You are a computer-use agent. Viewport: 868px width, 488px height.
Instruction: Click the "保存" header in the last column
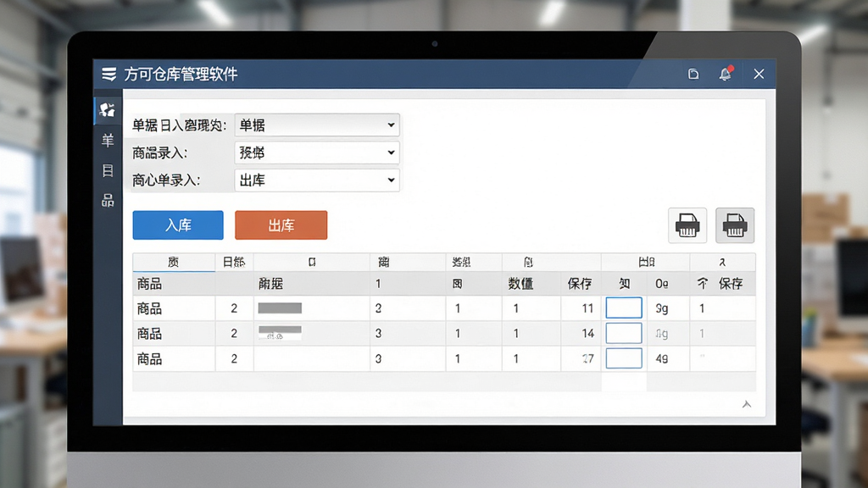click(731, 284)
